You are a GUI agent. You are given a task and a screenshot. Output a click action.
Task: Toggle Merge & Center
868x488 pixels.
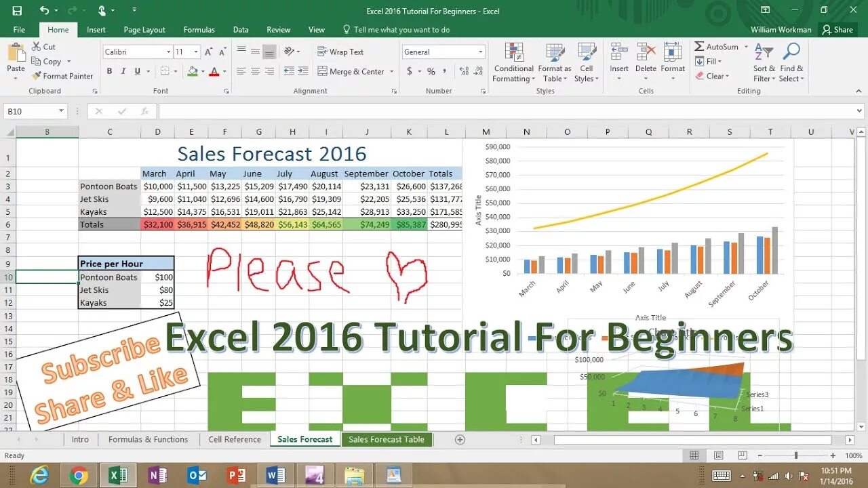click(351, 71)
